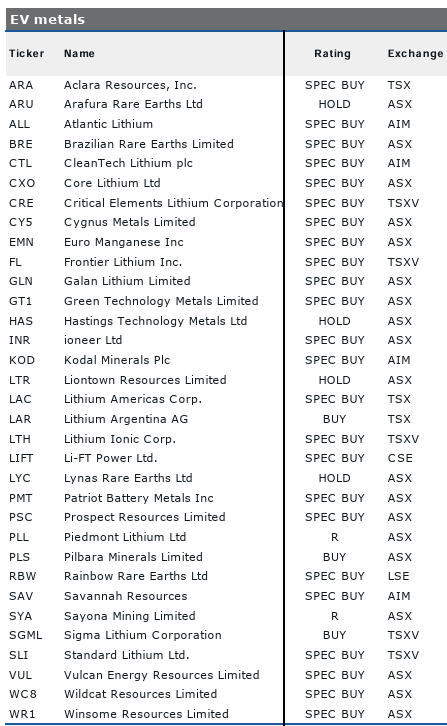Viewport: 447px width, 726px height.
Task: Click the Name column header
Action: coord(79,54)
